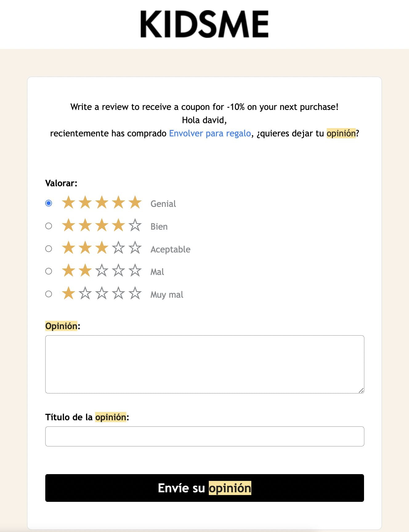Screen dimensions: 409x532
Task: Click the second gold star in Mal row
Action: click(x=85, y=271)
